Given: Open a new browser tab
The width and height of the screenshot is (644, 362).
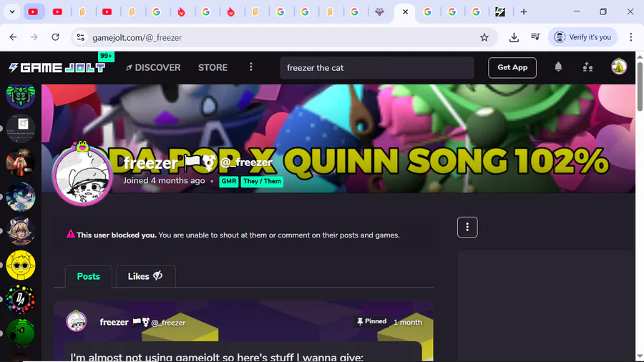Looking at the screenshot, I should tap(524, 12).
